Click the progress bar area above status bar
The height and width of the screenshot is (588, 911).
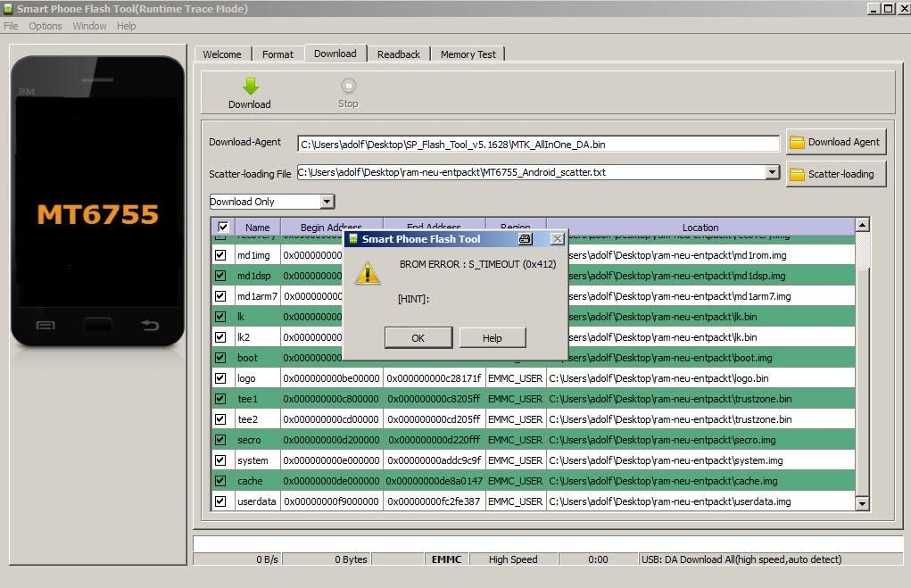(x=547, y=543)
